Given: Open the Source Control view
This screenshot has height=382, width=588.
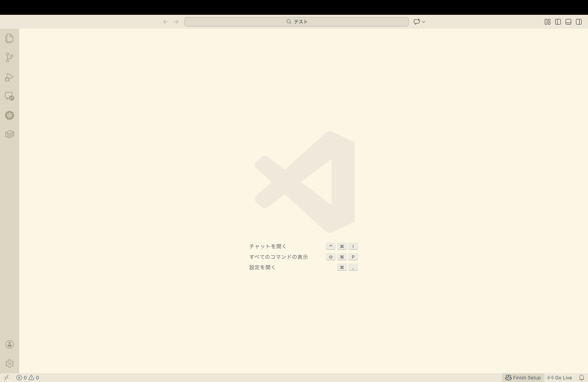Looking at the screenshot, I should (x=9, y=57).
